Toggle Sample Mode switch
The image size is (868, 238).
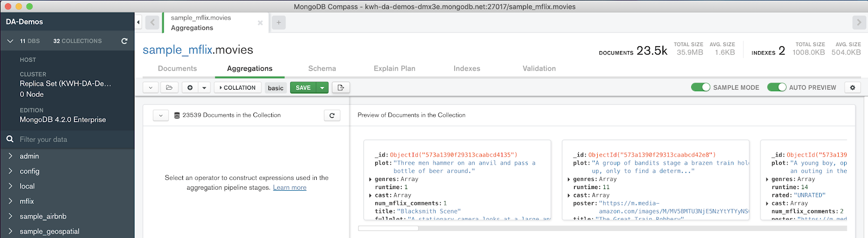tap(700, 87)
